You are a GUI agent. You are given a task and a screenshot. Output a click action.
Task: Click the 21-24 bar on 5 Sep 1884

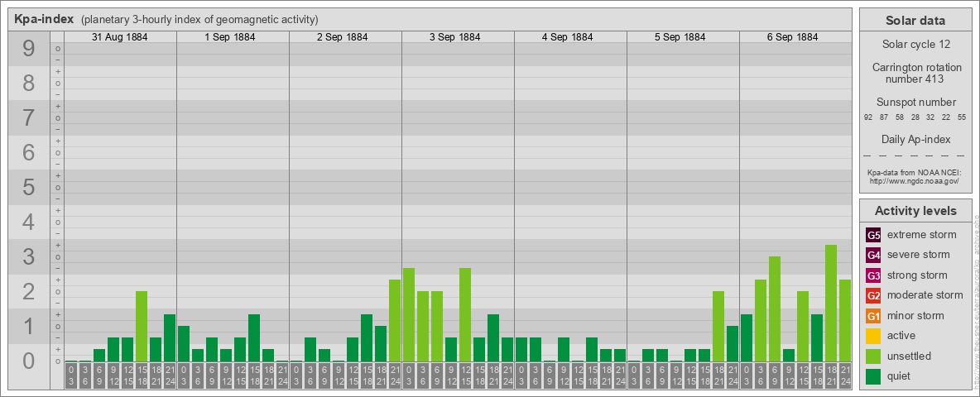[732, 343]
